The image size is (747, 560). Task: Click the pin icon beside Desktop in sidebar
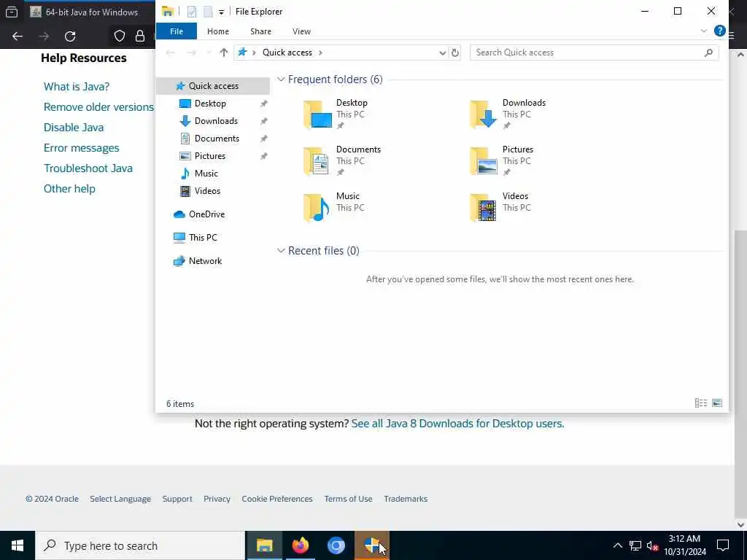[x=263, y=104]
